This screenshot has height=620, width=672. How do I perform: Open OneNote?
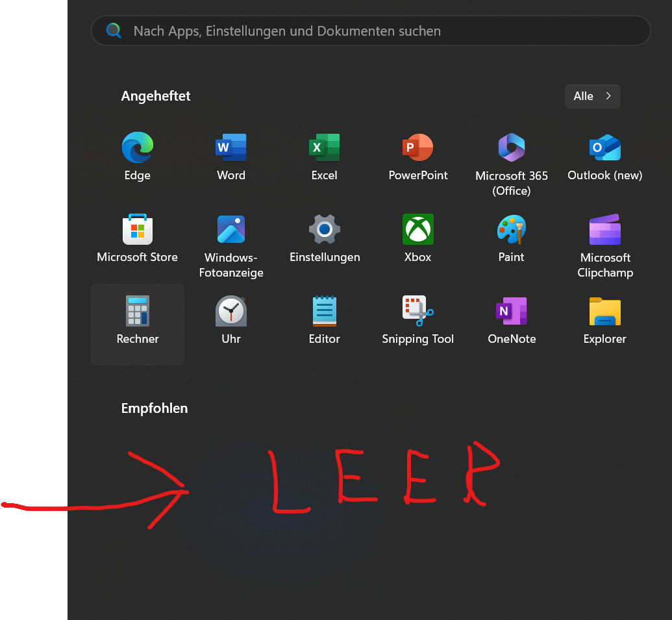[x=511, y=320]
